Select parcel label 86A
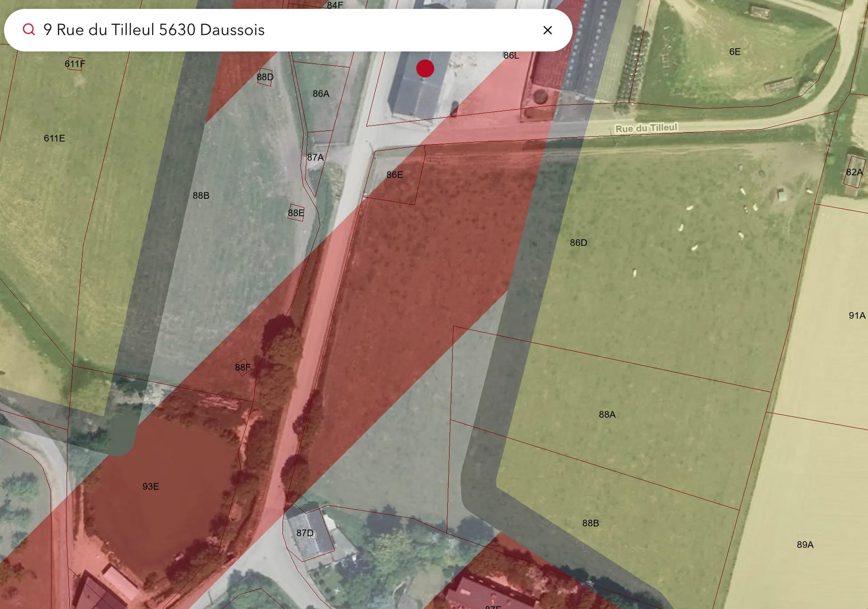Screen dimensions: 868x609 [x=321, y=94]
